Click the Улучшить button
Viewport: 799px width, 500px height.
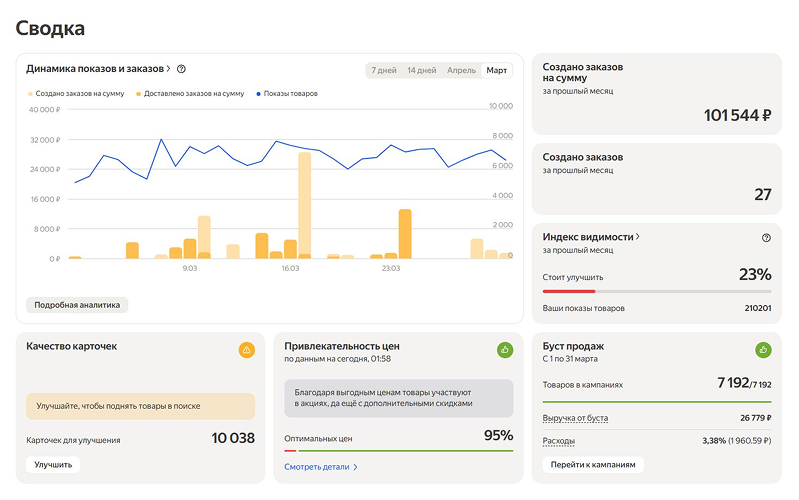pyautogui.click(x=53, y=465)
